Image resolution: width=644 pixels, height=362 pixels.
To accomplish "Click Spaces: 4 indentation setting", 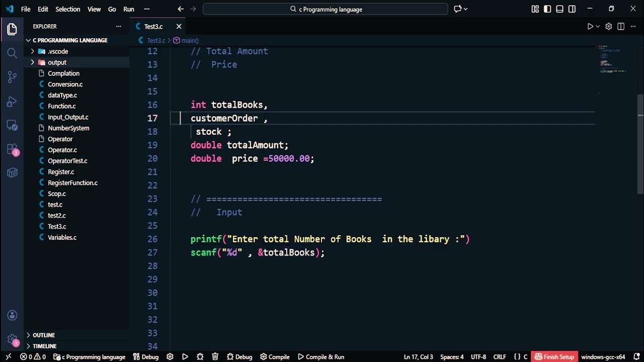I will [x=452, y=357].
